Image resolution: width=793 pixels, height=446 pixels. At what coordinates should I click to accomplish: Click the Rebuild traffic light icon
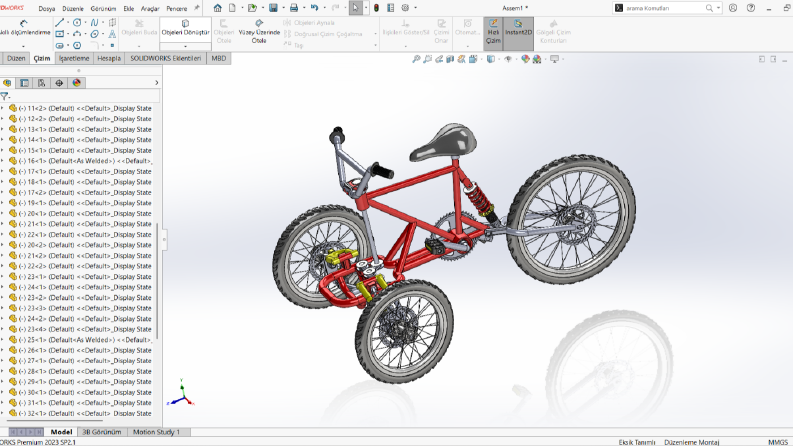tap(376, 8)
